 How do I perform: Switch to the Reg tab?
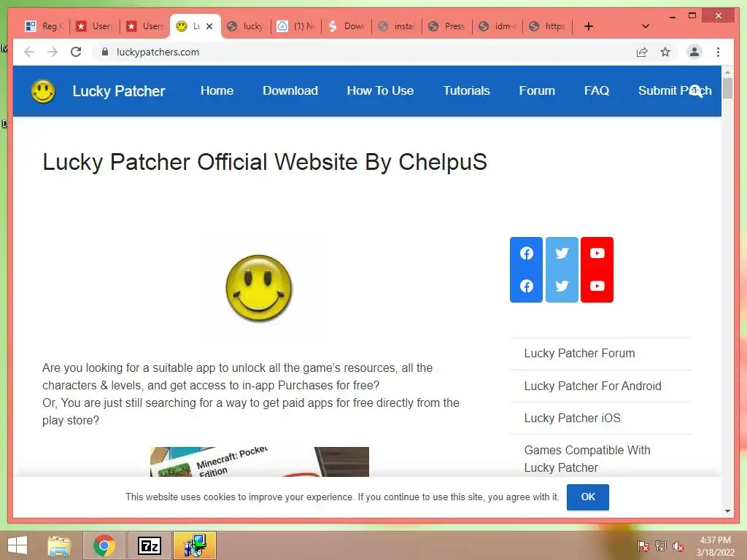44,26
